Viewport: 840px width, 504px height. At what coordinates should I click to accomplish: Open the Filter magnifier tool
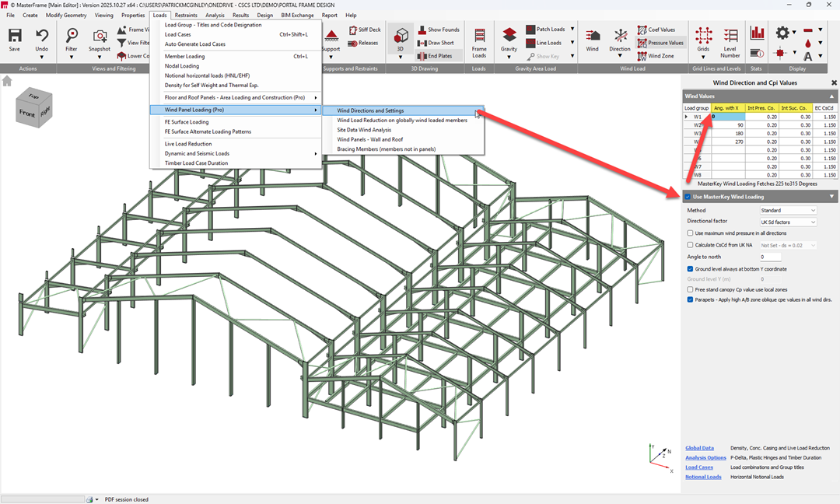(72, 36)
